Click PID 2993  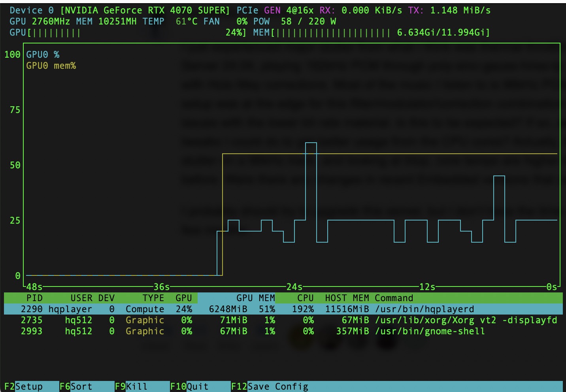(32, 331)
